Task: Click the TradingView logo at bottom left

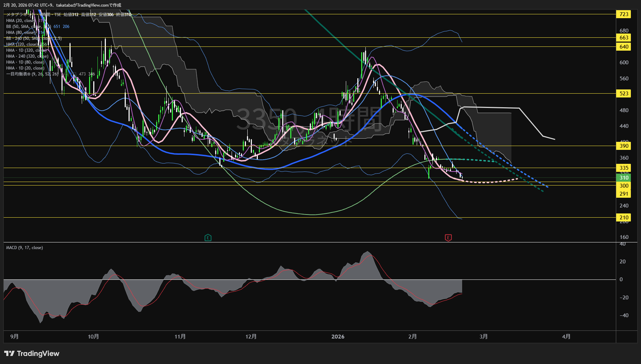Action: coord(32,354)
